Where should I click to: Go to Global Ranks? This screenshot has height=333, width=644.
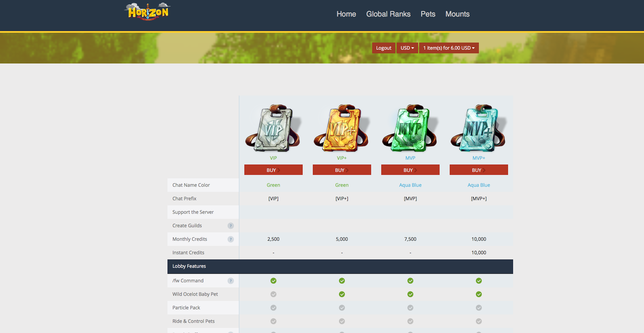388,14
